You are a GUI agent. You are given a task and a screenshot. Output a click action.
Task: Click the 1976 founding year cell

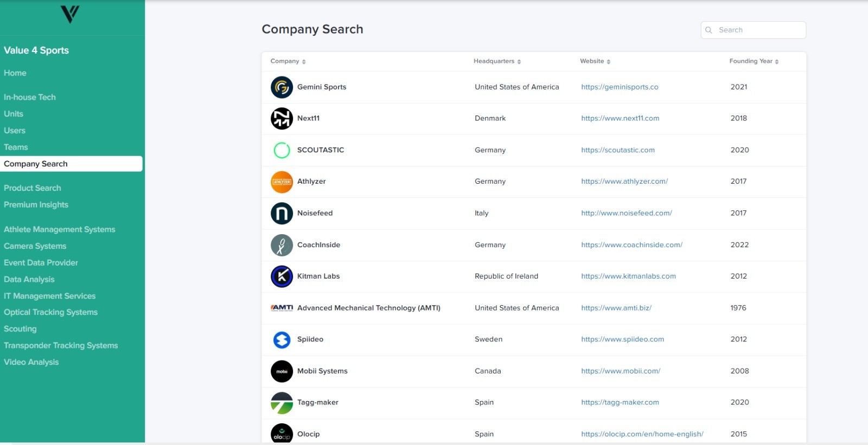point(738,308)
